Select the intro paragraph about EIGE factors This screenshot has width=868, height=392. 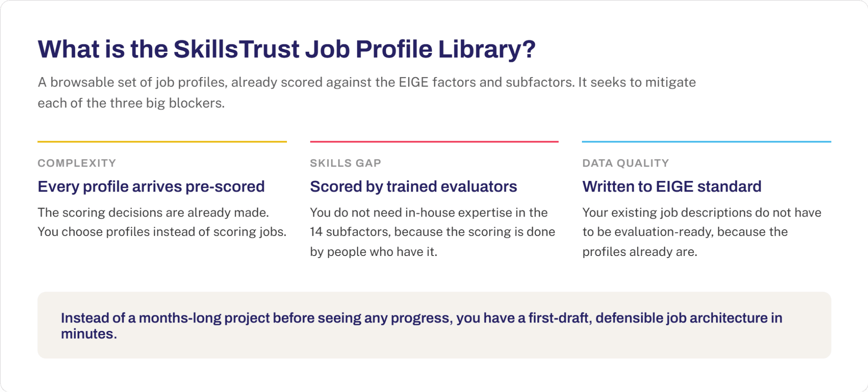[367, 92]
